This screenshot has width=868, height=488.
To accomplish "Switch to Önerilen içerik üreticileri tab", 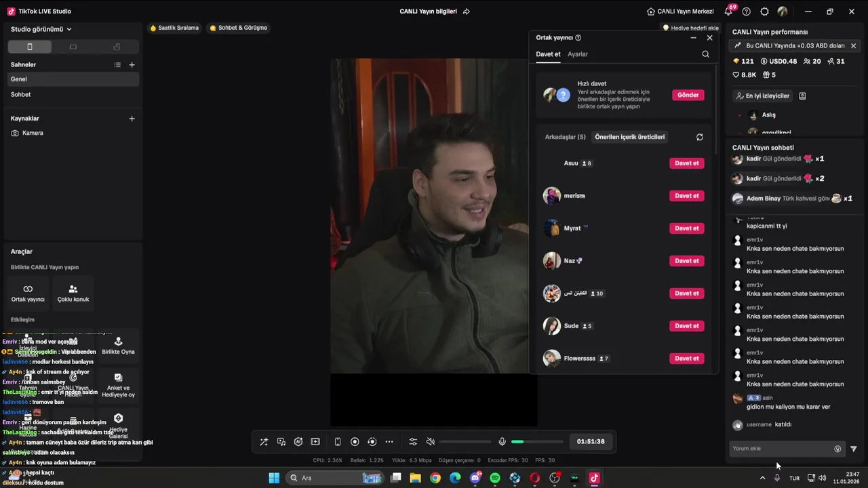I will coord(629,137).
